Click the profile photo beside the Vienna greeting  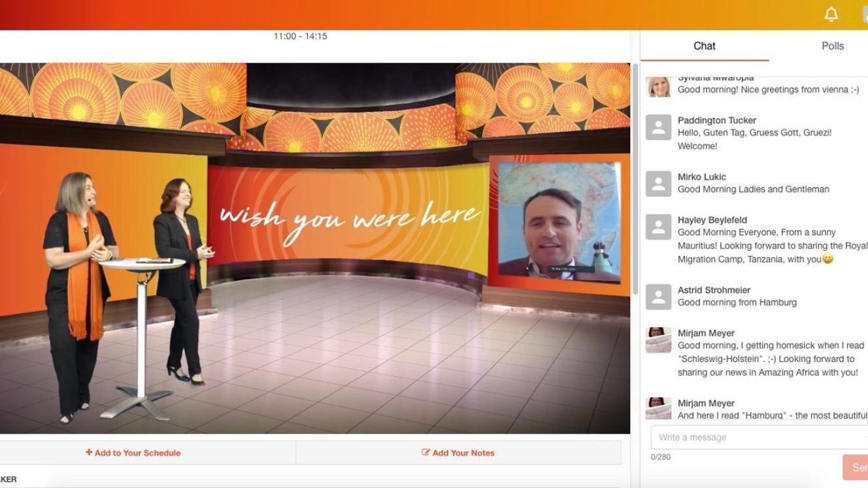pos(658,87)
